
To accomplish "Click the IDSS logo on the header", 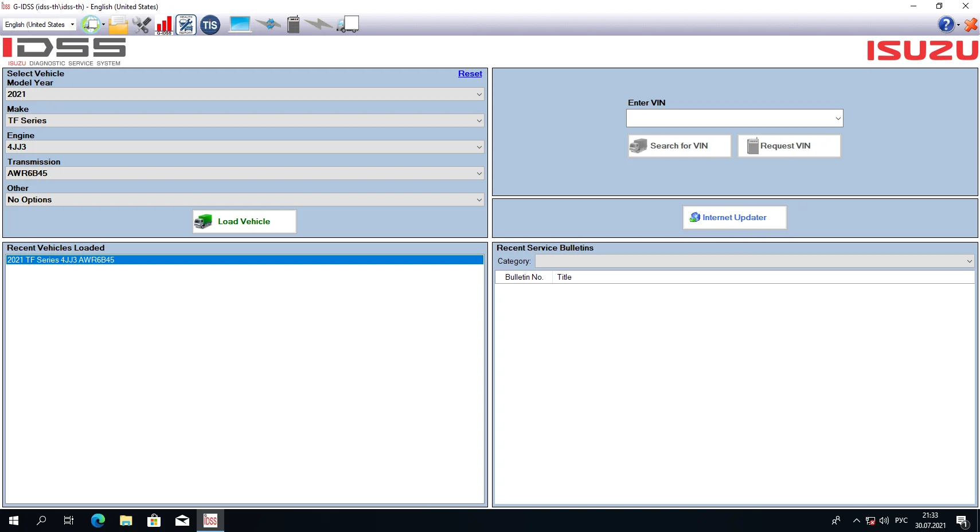I will (x=64, y=52).
